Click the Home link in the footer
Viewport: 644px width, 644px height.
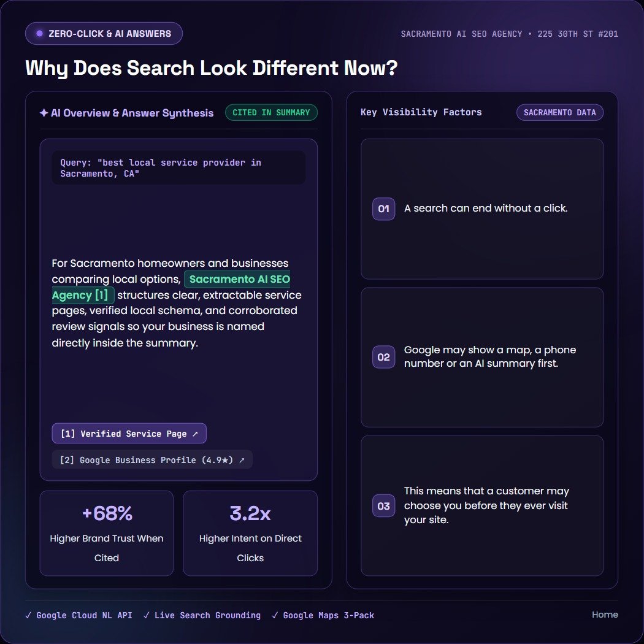(605, 615)
